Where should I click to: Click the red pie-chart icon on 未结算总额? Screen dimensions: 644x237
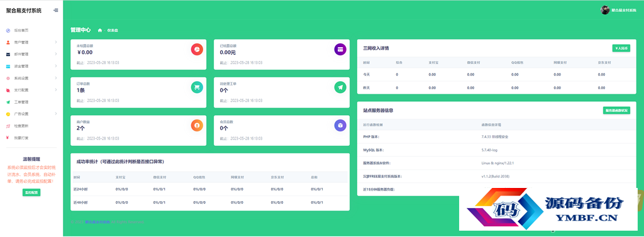click(197, 49)
